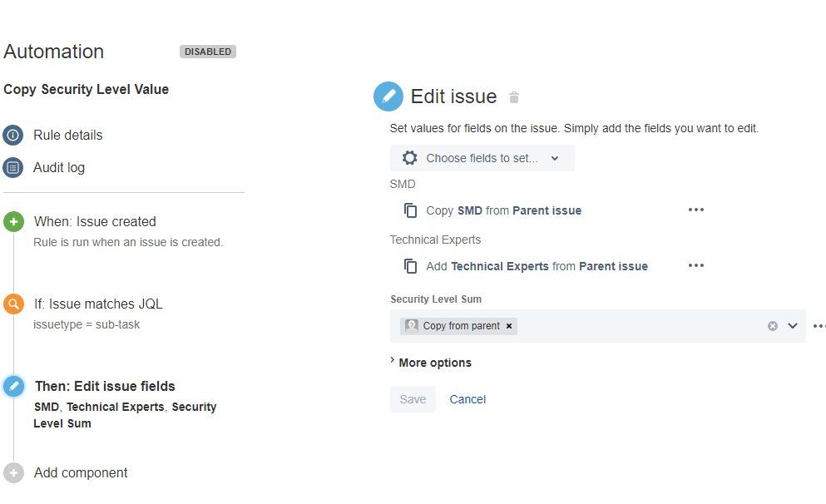This screenshot has height=504, width=826.
Task: Click the Save button
Action: (x=413, y=399)
